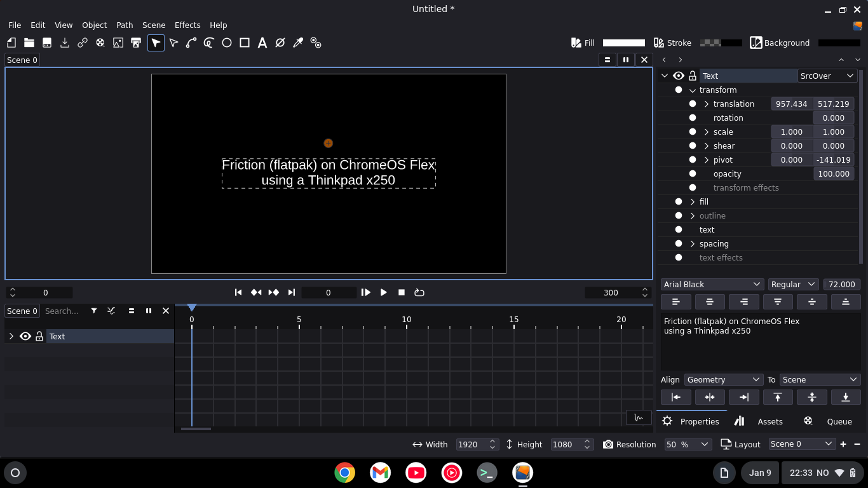Open the Geometry align dropdown
Image resolution: width=868 pixels, height=488 pixels.
[x=724, y=379]
